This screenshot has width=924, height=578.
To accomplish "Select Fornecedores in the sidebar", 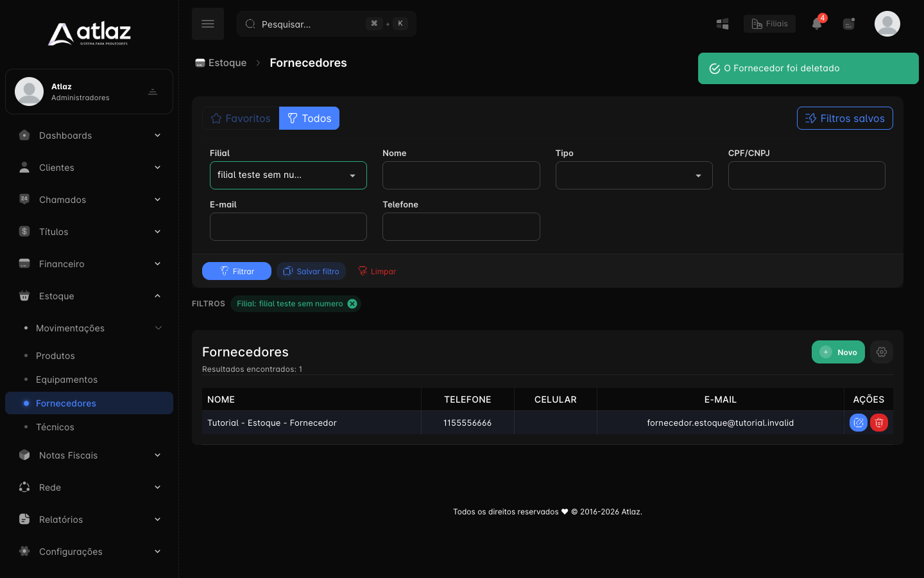I will [x=89, y=403].
